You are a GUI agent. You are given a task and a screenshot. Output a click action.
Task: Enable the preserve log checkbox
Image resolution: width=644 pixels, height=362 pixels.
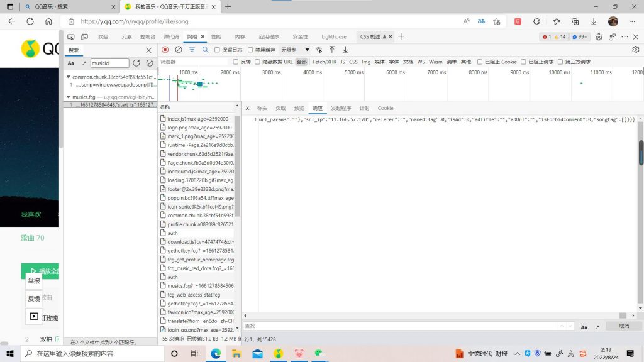(217, 50)
